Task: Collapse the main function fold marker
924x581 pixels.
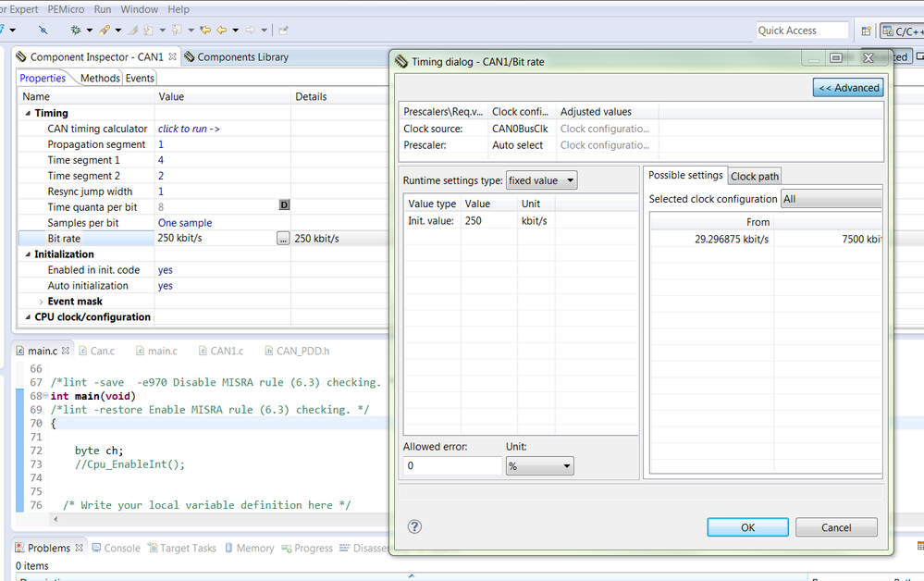Action: click(x=45, y=395)
